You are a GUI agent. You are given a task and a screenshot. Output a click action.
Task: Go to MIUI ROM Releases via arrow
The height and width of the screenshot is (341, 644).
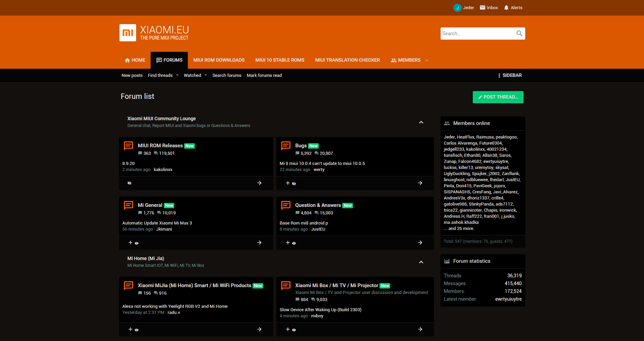259,183
